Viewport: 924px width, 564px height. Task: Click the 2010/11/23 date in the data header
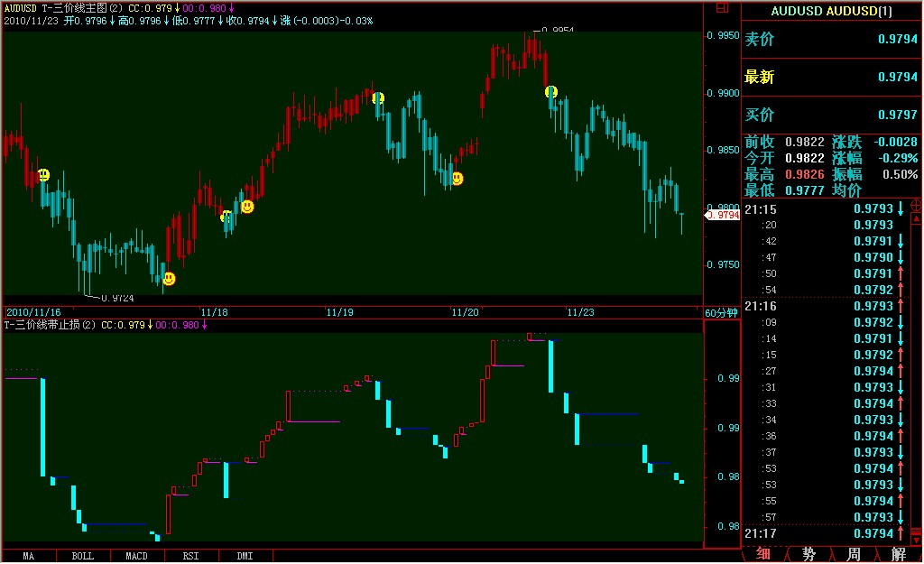(x=32, y=21)
